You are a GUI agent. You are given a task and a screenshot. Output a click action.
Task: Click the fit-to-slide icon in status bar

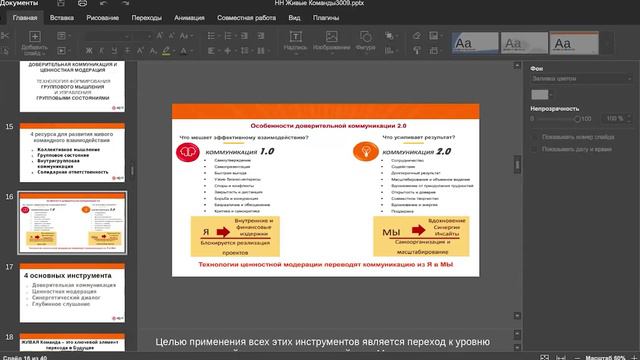point(544,358)
